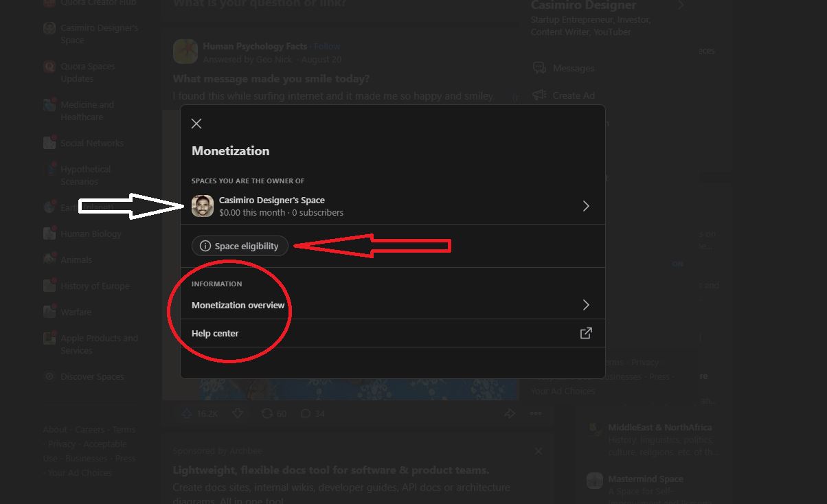This screenshot has height=504, width=827.
Task: Select Animals label in left sidebar
Action: pos(76,260)
